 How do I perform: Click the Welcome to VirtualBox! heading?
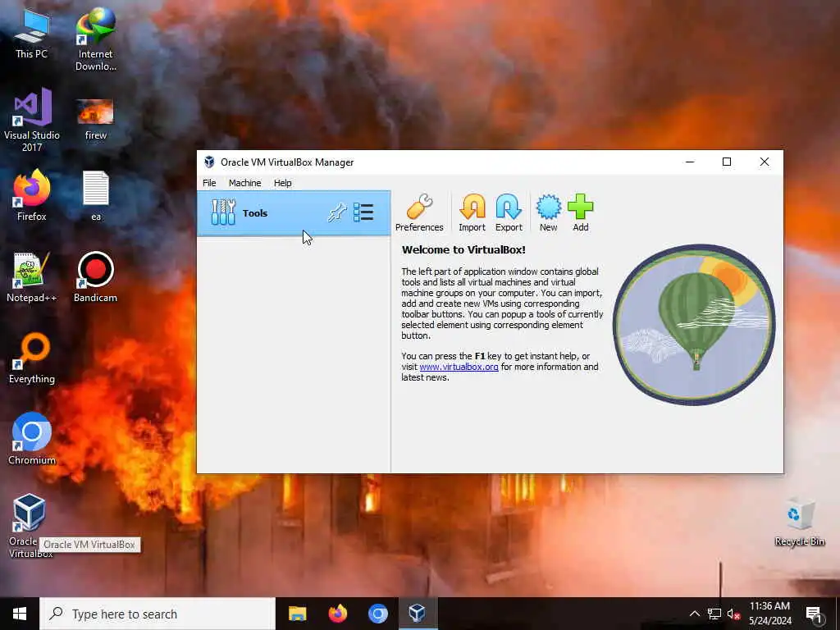(x=463, y=249)
